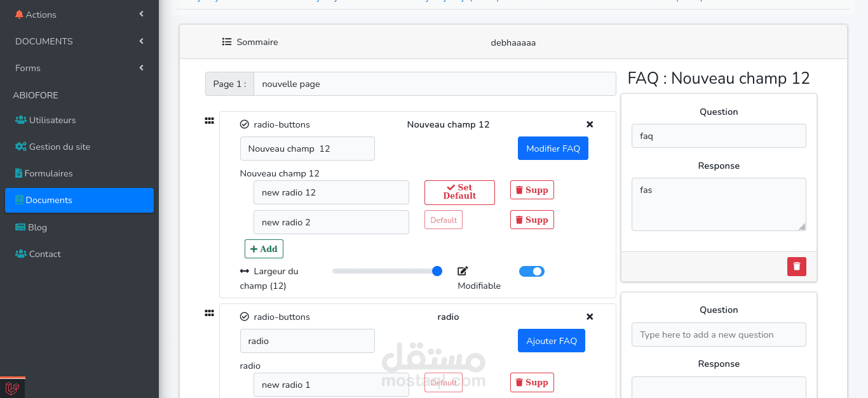The width and height of the screenshot is (868, 398).
Task: Collapse the Actions menu chevron
Action: (x=141, y=14)
